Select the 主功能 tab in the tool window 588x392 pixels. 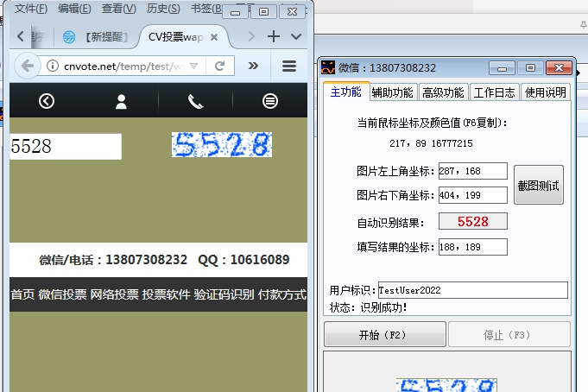coord(345,92)
